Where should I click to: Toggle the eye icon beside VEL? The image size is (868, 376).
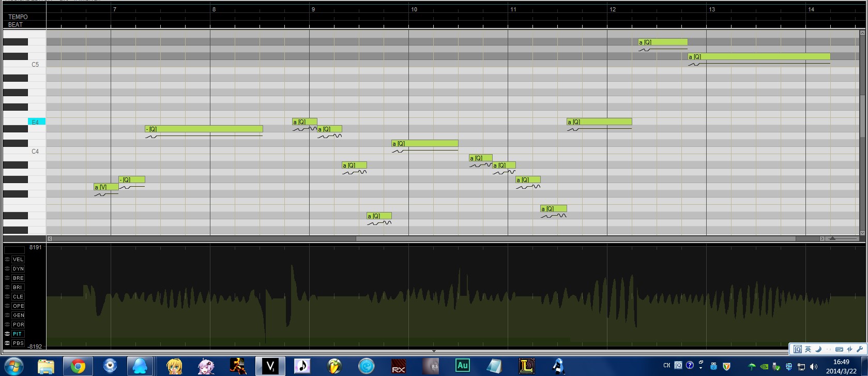[7, 260]
